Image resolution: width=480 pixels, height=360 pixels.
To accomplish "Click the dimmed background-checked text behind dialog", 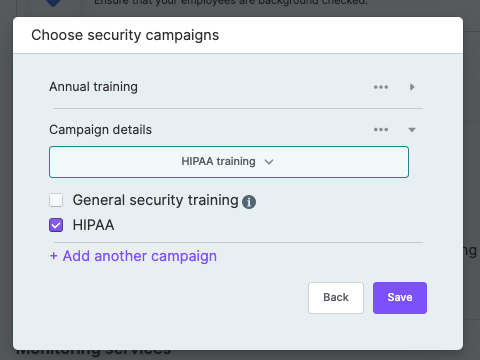I will pyautogui.click(x=231, y=3).
